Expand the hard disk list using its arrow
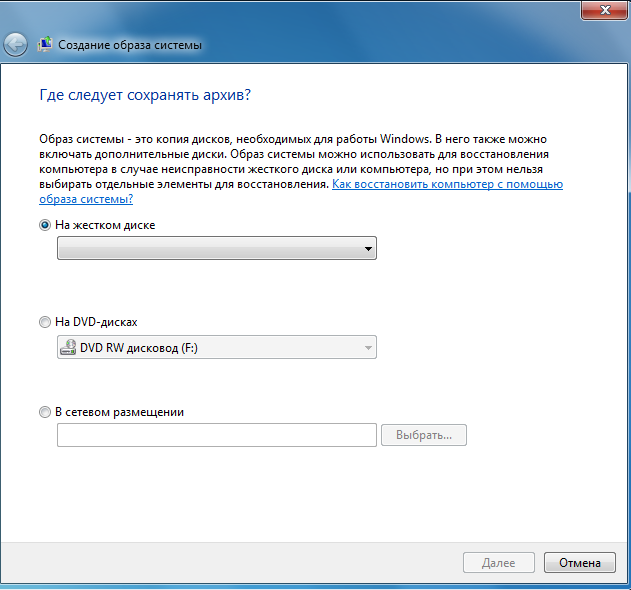Image resolution: width=631 pixels, height=590 pixels. click(x=368, y=248)
